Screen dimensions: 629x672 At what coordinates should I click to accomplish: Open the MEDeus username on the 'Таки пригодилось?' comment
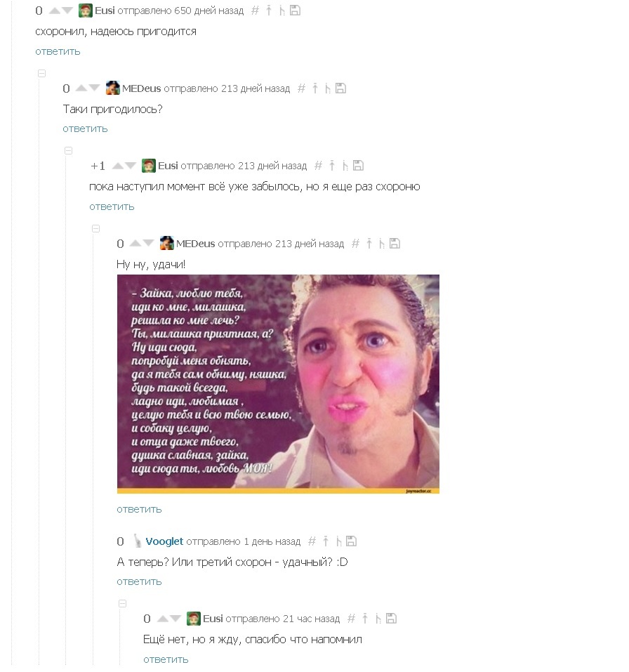pos(141,88)
